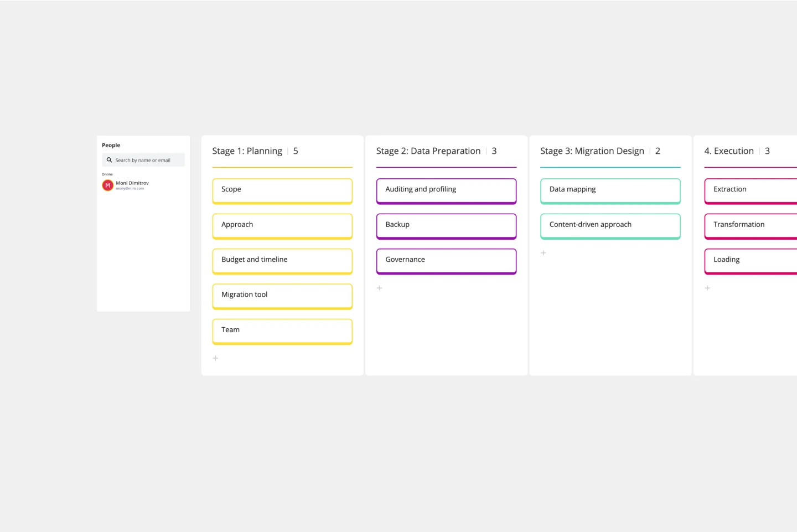Open the Transformation card

click(751, 226)
